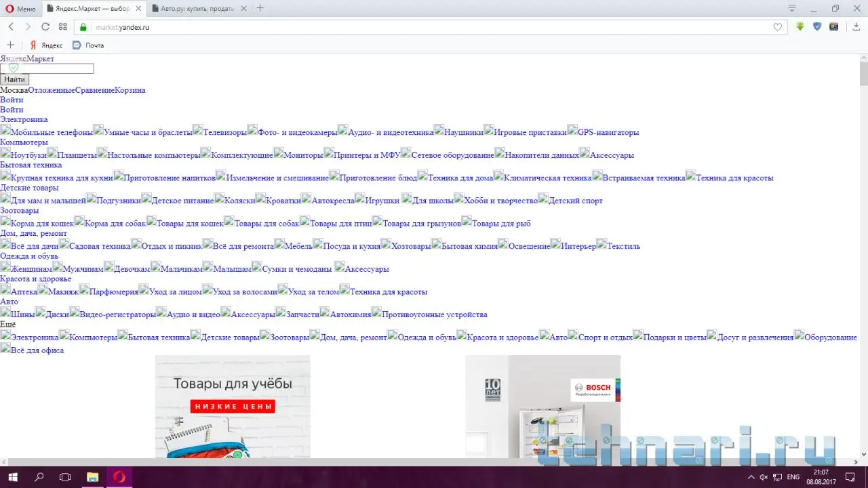868x488 pixels.
Task: Switch to the Авто.ру tab
Action: point(198,8)
